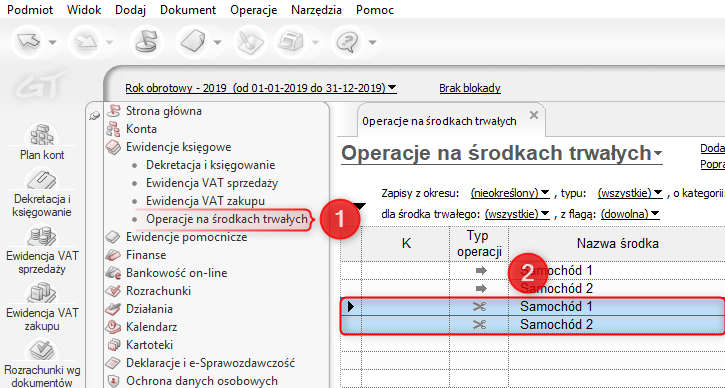Open the Zapisy z okresu (nieokreślony) dropdown
Screen dimensions: 725x388
(x=510, y=193)
